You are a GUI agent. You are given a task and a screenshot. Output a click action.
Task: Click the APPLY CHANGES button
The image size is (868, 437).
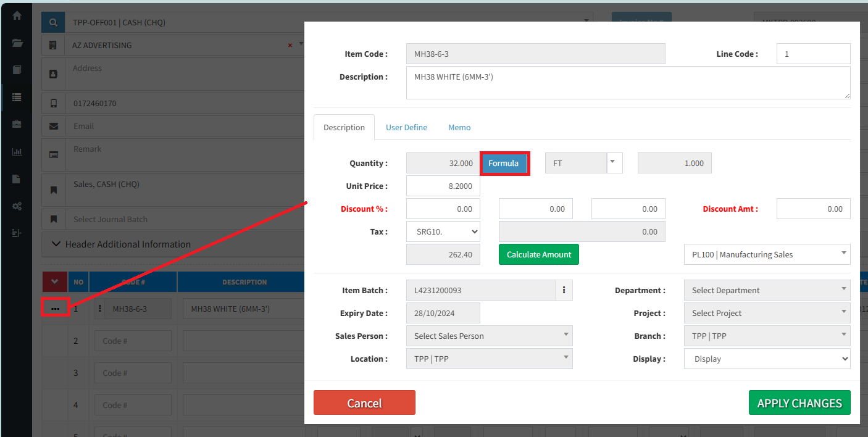(799, 402)
